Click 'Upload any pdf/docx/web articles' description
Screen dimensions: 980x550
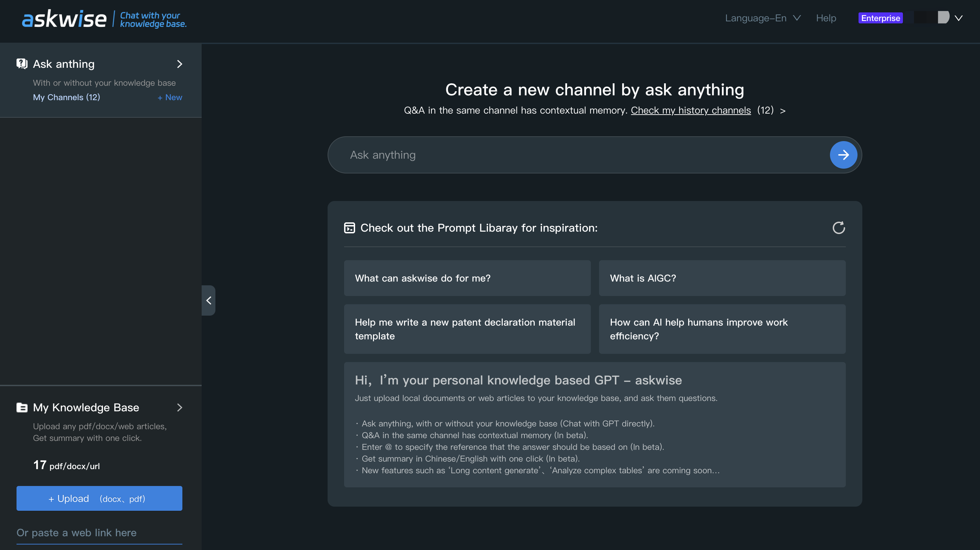click(x=100, y=432)
